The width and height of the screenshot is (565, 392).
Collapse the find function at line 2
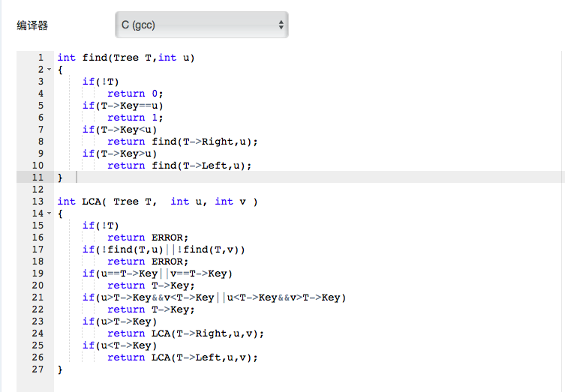[50, 70]
